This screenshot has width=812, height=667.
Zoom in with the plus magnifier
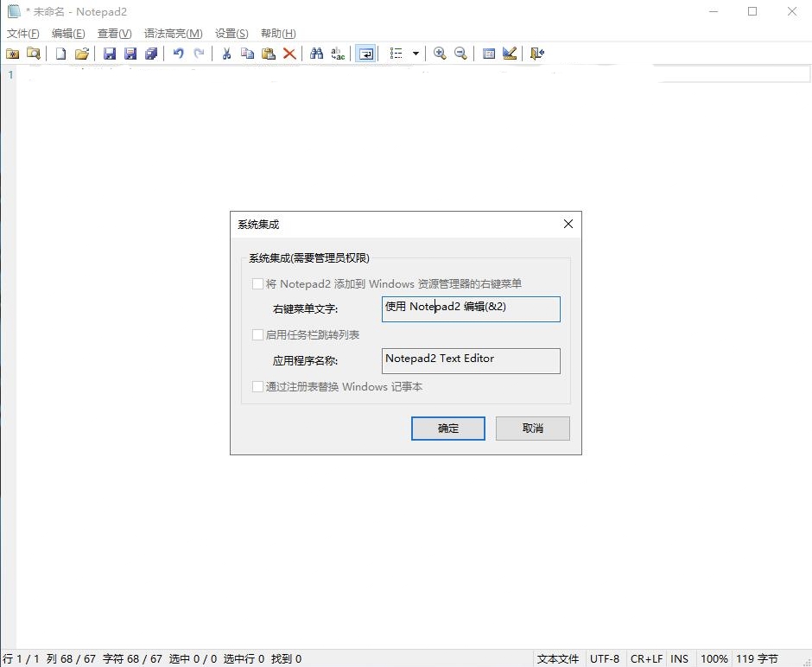(x=440, y=54)
